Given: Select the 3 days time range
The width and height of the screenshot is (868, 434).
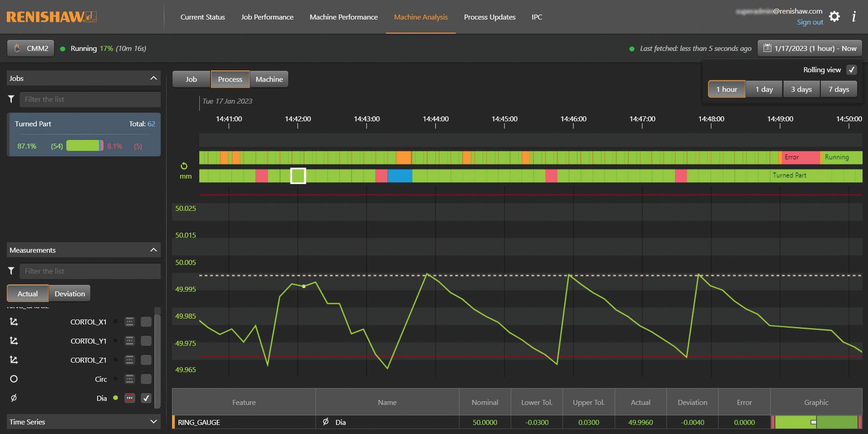Looking at the screenshot, I should coord(801,89).
